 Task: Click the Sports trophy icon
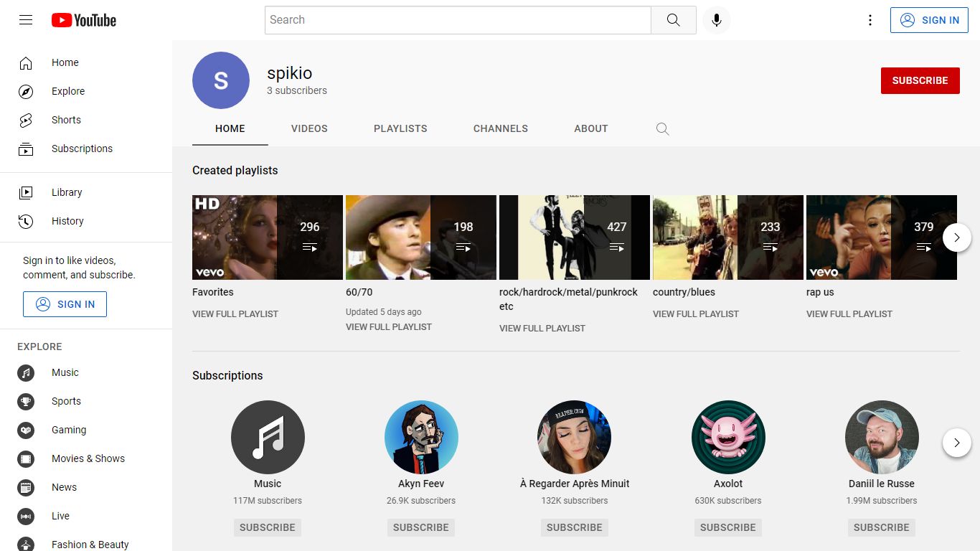click(26, 401)
